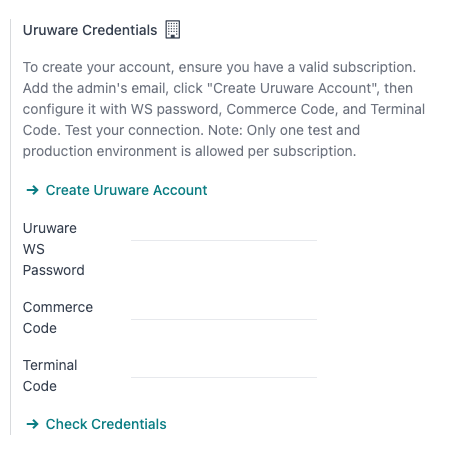Focus the Terminal Code input field
The height and width of the screenshot is (455, 457).
(x=224, y=369)
